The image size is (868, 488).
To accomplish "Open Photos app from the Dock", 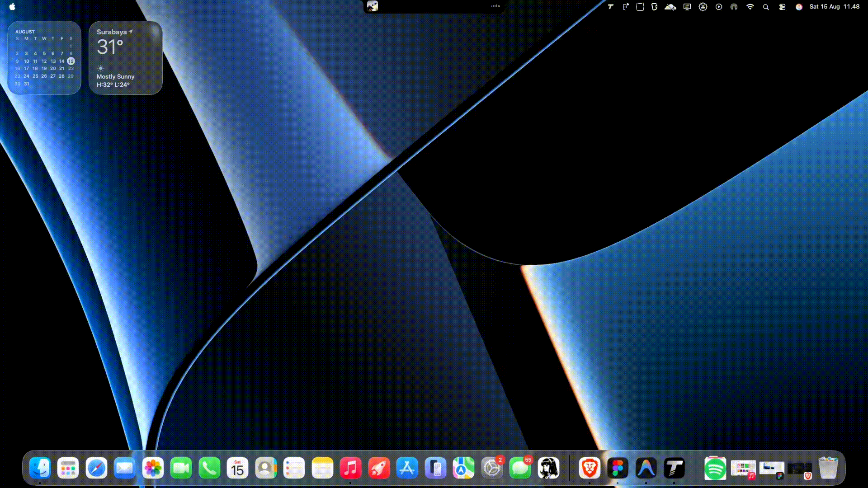I will (153, 468).
